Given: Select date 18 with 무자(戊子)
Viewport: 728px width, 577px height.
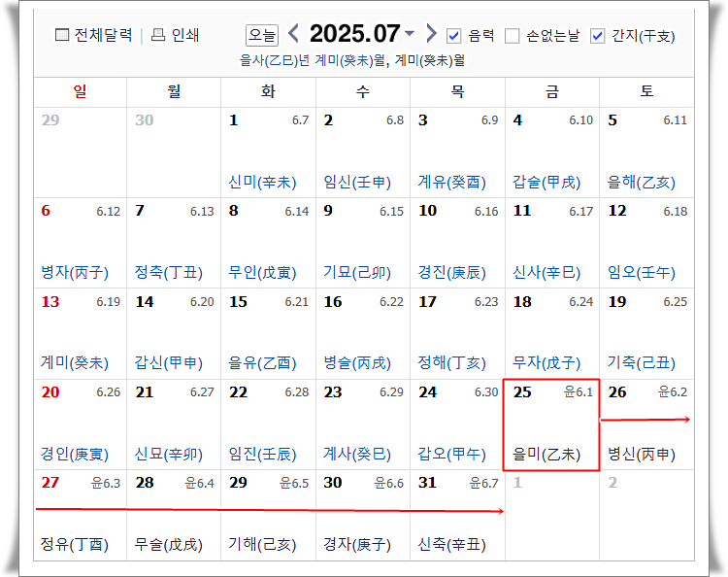Looking at the screenshot, I should pos(552,333).
